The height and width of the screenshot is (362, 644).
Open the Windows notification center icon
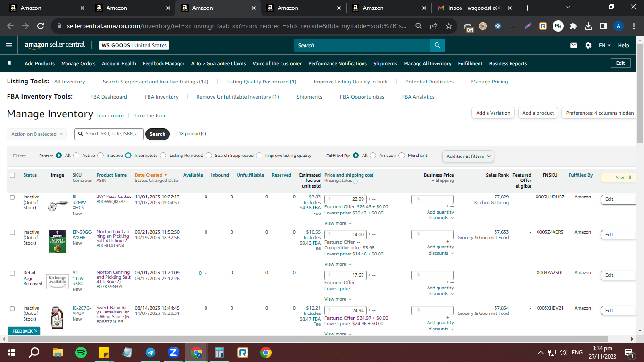coord(628,353)
